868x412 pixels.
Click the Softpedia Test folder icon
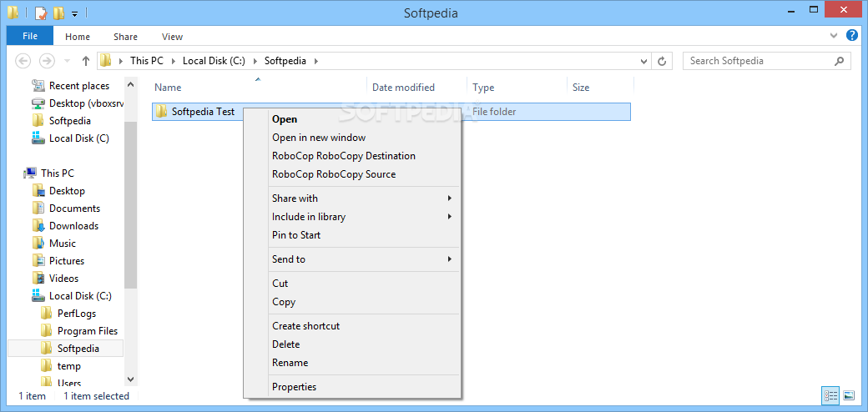pos(161,112)
